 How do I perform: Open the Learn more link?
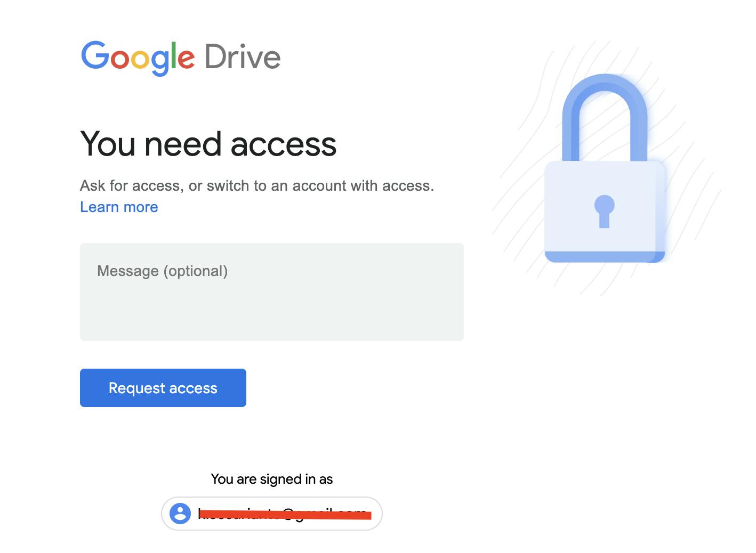coord(119,207)
